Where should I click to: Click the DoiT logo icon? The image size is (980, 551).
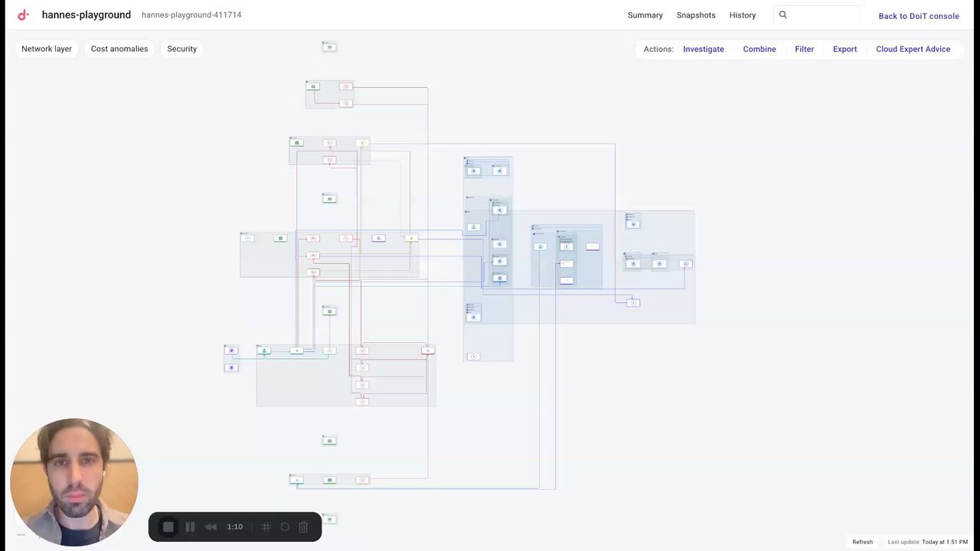(23, 15)
